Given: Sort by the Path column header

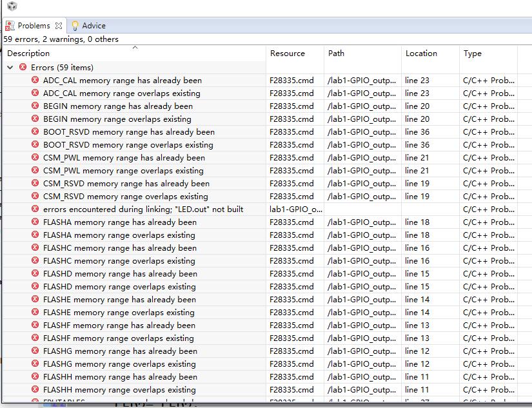Looking at the screenshot, I should click(336, 53).
